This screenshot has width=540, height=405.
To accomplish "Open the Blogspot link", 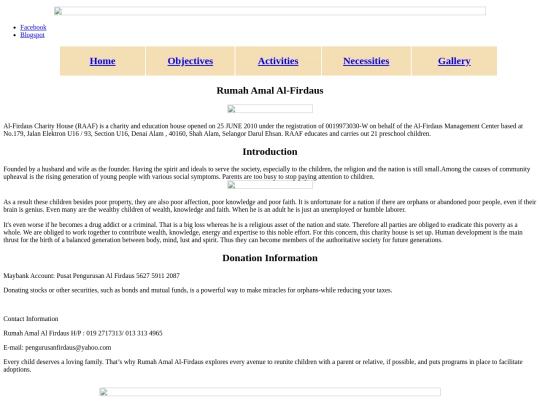I will [32, 35].
